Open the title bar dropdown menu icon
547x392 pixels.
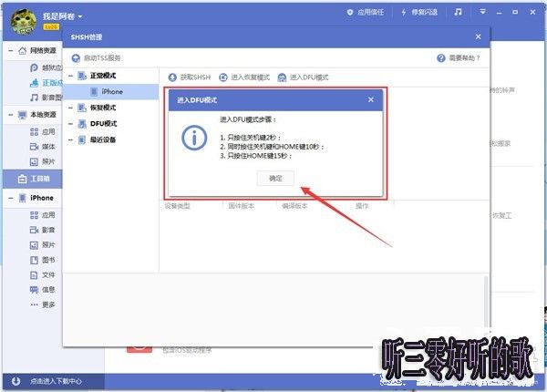click(x=482, y=12)
